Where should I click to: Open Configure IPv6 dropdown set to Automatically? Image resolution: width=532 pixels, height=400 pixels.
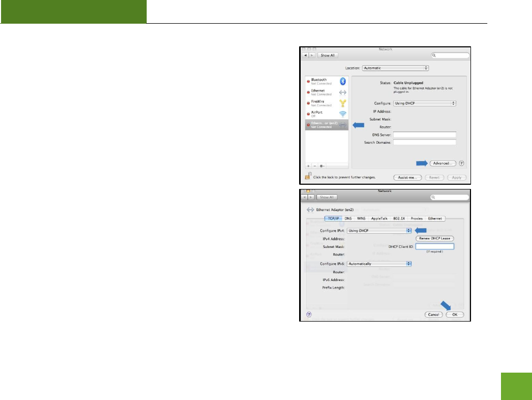coord(380,264)
